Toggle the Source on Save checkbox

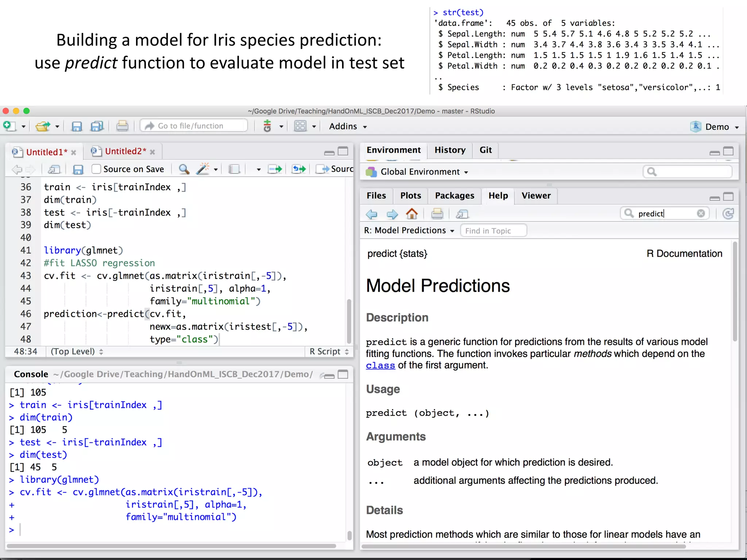pos(96,169)
